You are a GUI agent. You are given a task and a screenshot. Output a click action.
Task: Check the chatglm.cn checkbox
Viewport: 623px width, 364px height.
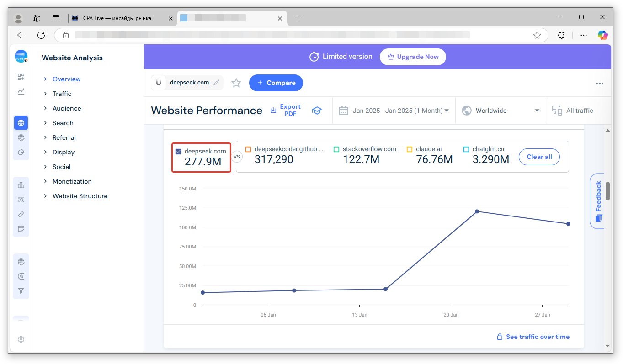(466, 149)
